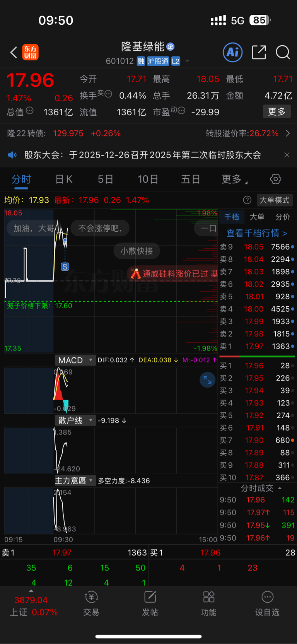Tap bottom 卖1 17.97 summary row
Image resolution: width=297 pixels, height=644 pixels.
click(74, 553)
